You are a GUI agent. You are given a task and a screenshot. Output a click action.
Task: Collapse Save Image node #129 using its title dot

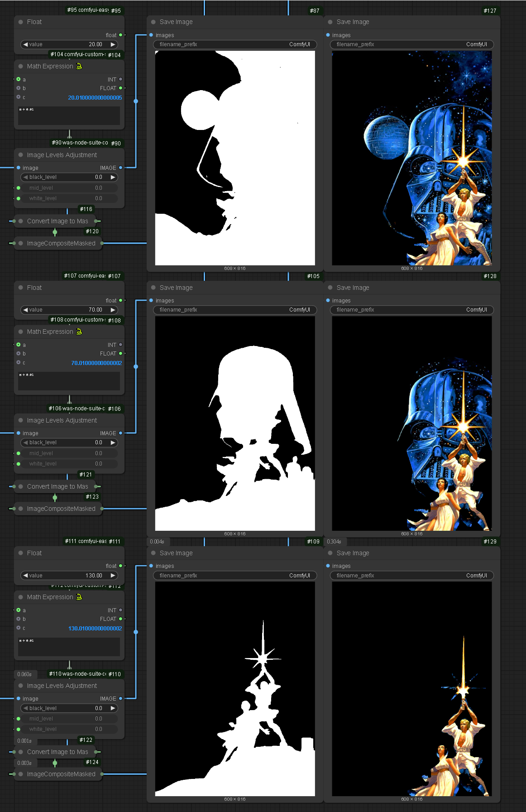pos(330,553)
